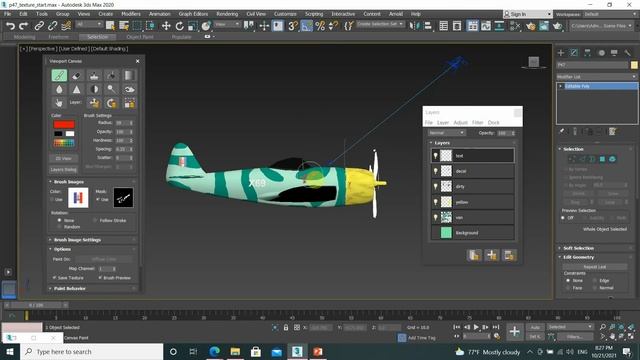Select the Blur droplet tool

59,89
